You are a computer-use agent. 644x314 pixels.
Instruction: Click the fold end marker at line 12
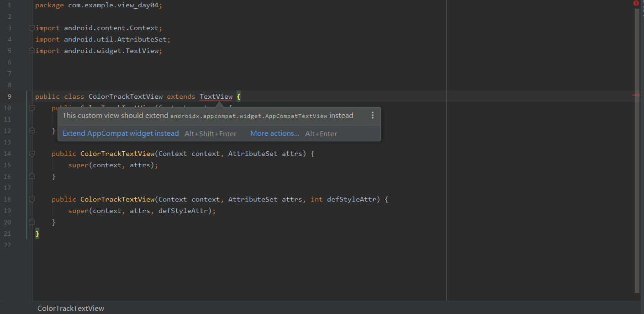[x=32, y=131]
